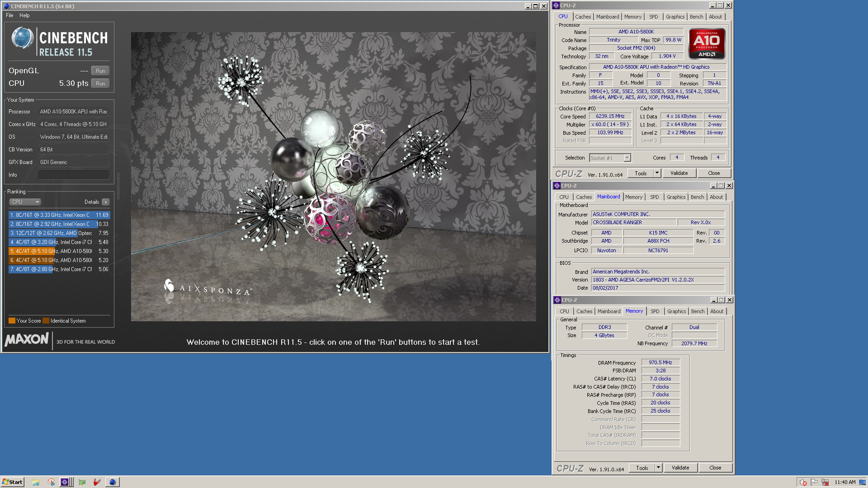Select the rank 4 entry scoring 5.48
Image resolution: width=868 pixels, height=488 pixels.
(59, 242)
